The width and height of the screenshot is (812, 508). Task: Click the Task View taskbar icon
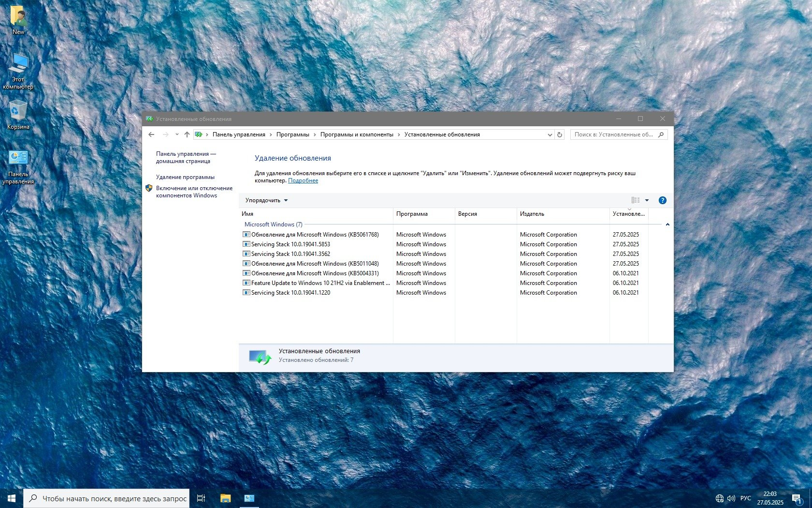(x=201, y=498)
